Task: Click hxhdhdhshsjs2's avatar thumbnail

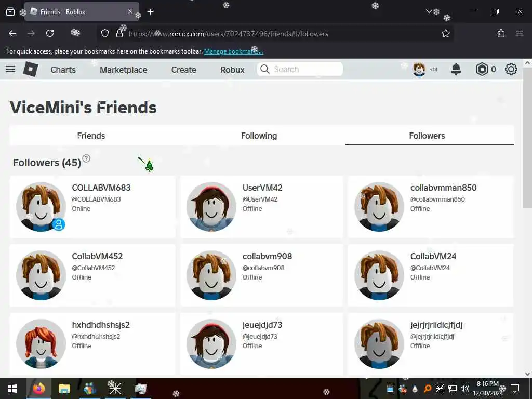Action: click(41, 344)
